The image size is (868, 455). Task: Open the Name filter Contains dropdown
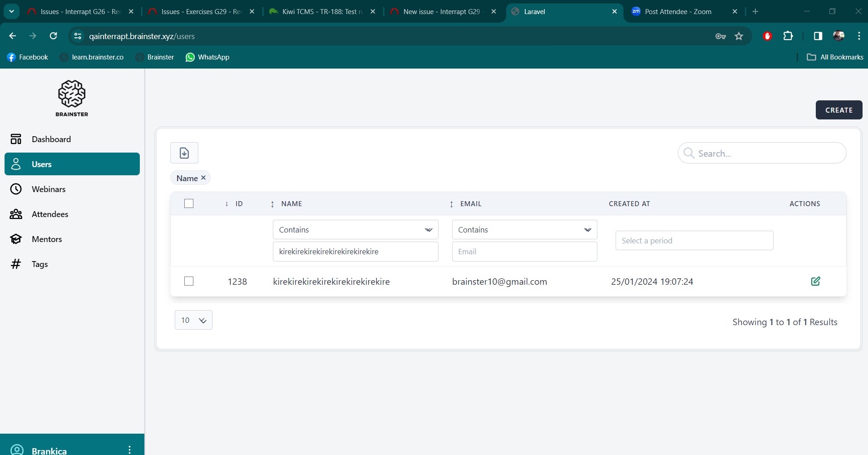(355, 230)
